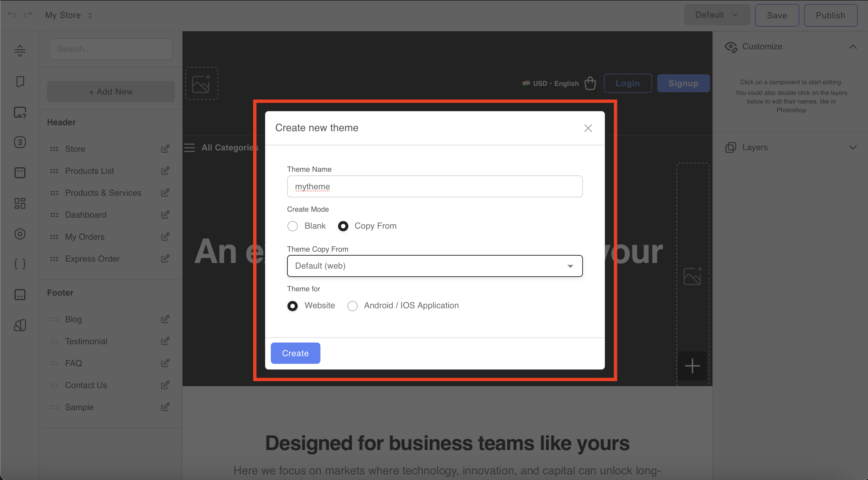
Task: Click the hexagon settings sidebar icon
Action: pyautogui.click(x=20, y=234)
